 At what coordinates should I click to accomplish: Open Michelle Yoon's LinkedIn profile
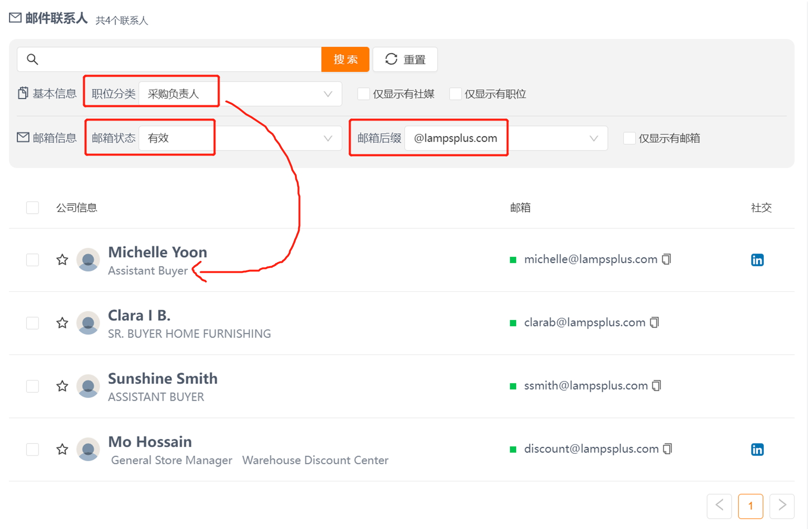click(x=757, y=260)
